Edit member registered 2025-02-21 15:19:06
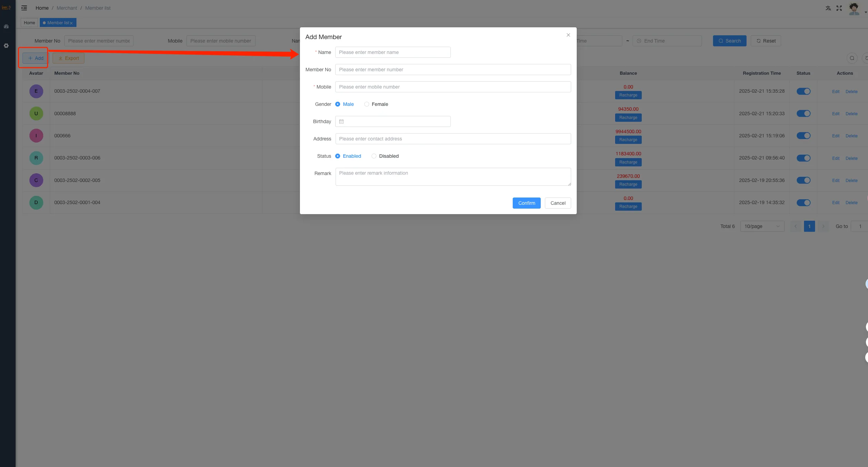This screenshot has width=868, height=467. (x=836, y=136)
